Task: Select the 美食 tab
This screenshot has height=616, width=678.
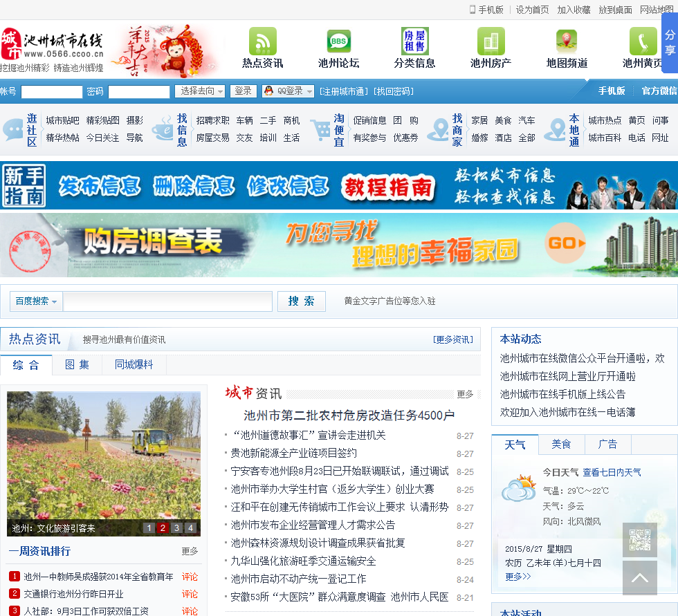Action: (561, 445)
